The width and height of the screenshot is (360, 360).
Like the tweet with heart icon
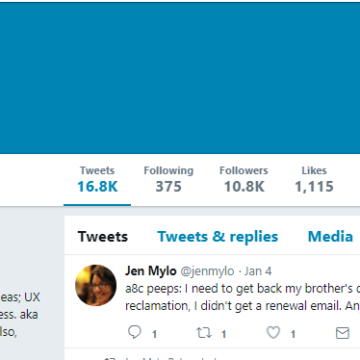(x=273, y=333)
